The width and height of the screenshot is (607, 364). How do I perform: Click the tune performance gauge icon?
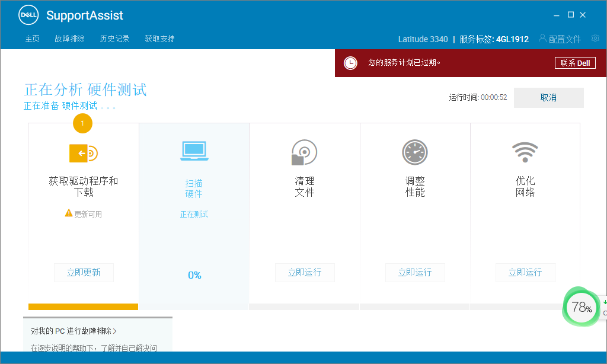(x=414, y=152)
